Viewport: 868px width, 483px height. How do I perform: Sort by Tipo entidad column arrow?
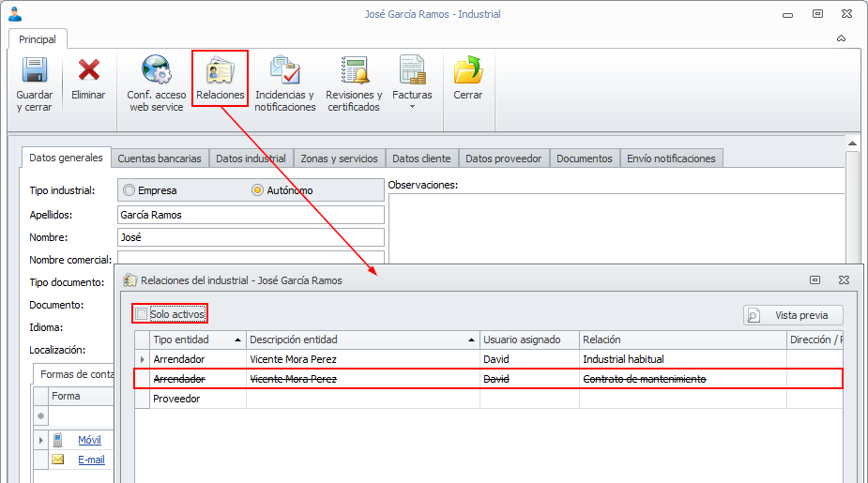coord(237,340)
